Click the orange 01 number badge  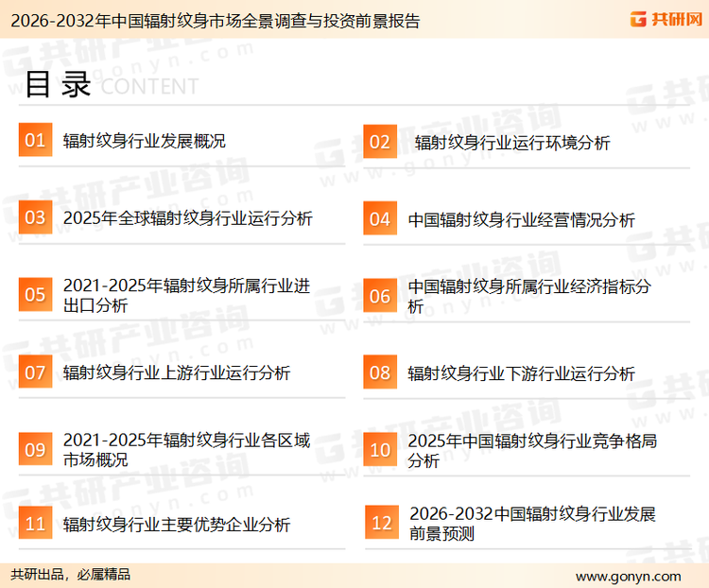(x=35, y=141)
